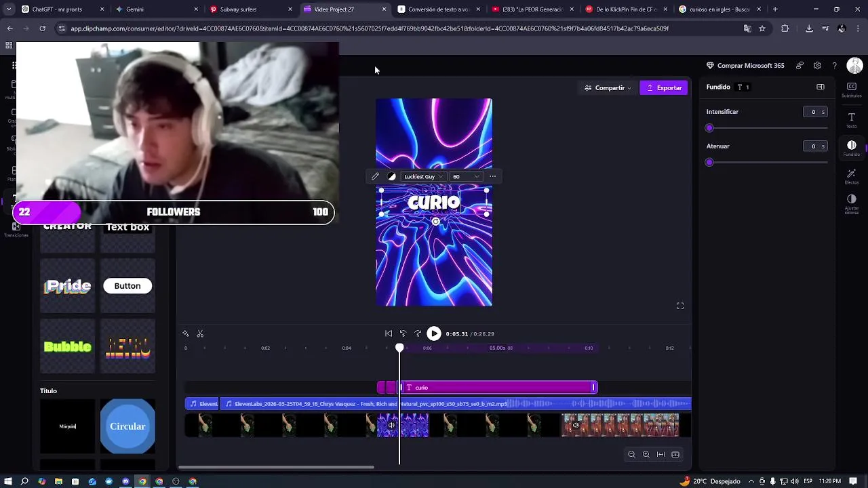
Task: Open the font size 60 dropdown
Action: pyautogui.click(x=466, y=176)
